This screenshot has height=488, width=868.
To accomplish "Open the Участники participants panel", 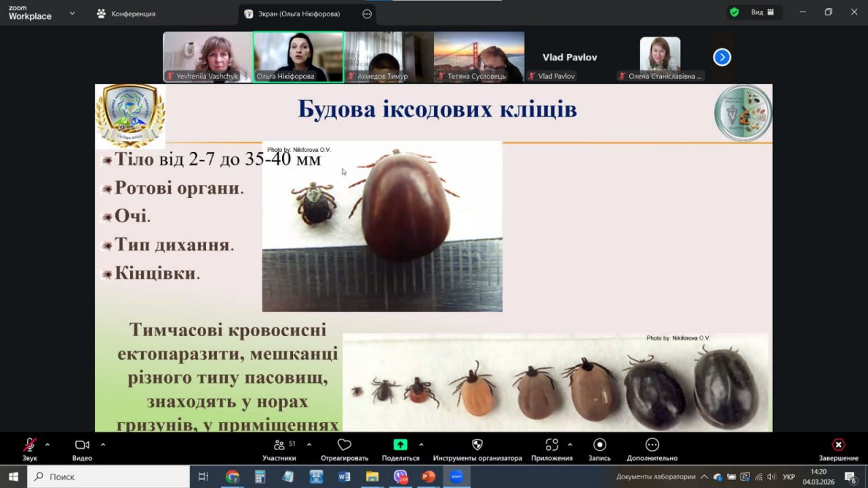I will [279, 445].
